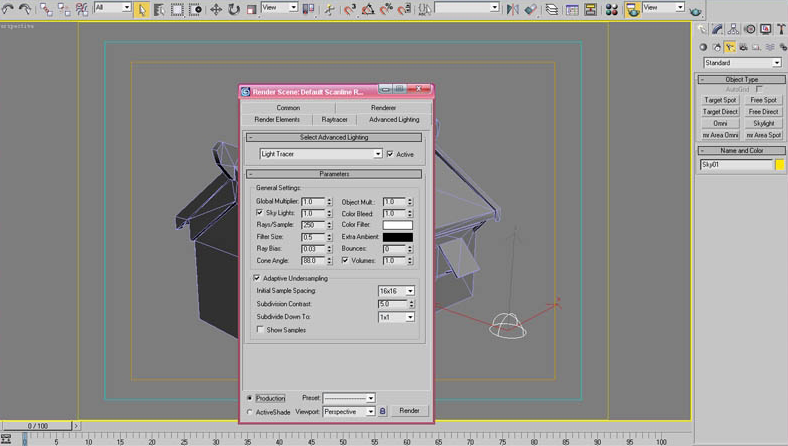
Task: Open the Schematic View icon
Action: (x=590, y=9)
